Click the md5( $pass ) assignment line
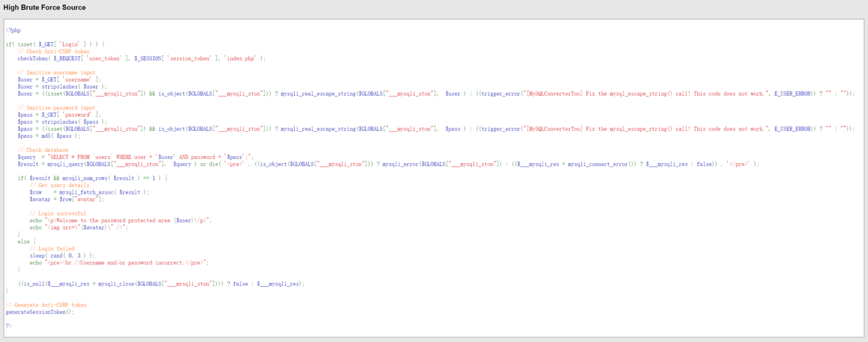The height and width of the screenshot is (342, 868). coord(49,136)
